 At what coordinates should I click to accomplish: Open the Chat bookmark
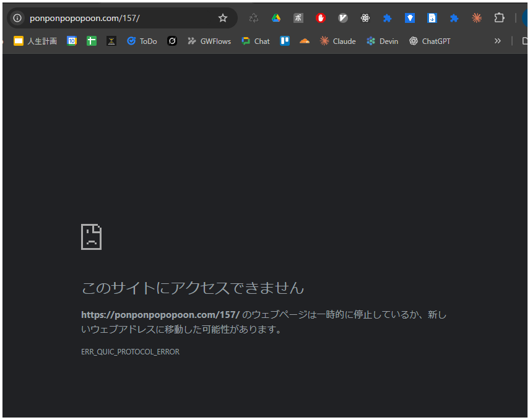[255, 41]
